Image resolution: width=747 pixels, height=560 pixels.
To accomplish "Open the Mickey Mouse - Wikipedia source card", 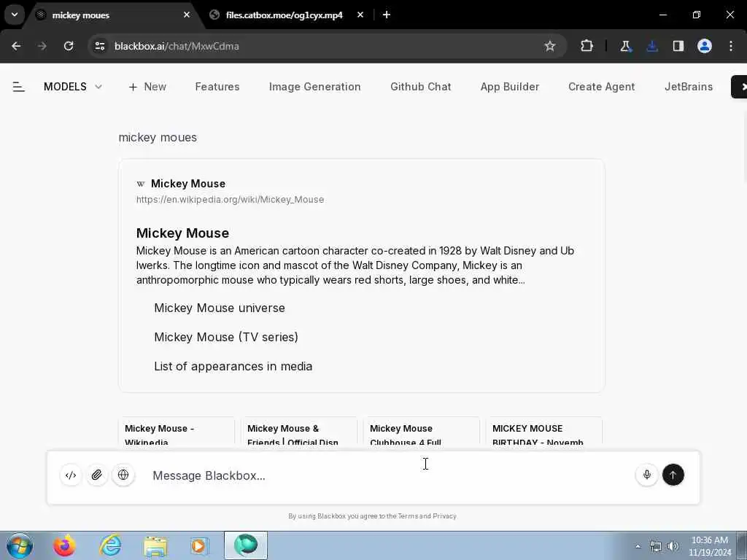I will [x=177, y=432].
